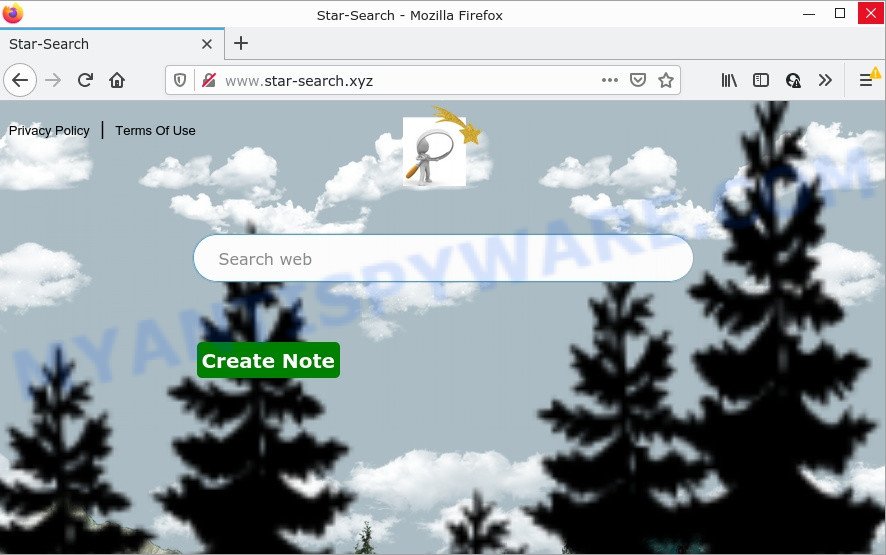
Task: Open page actions three-dot menu
Action: (x=610, y=80)
